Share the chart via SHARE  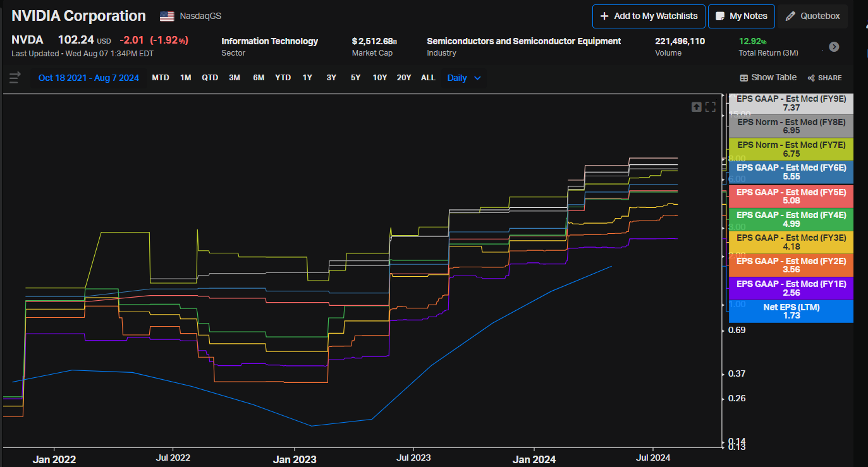825,78
